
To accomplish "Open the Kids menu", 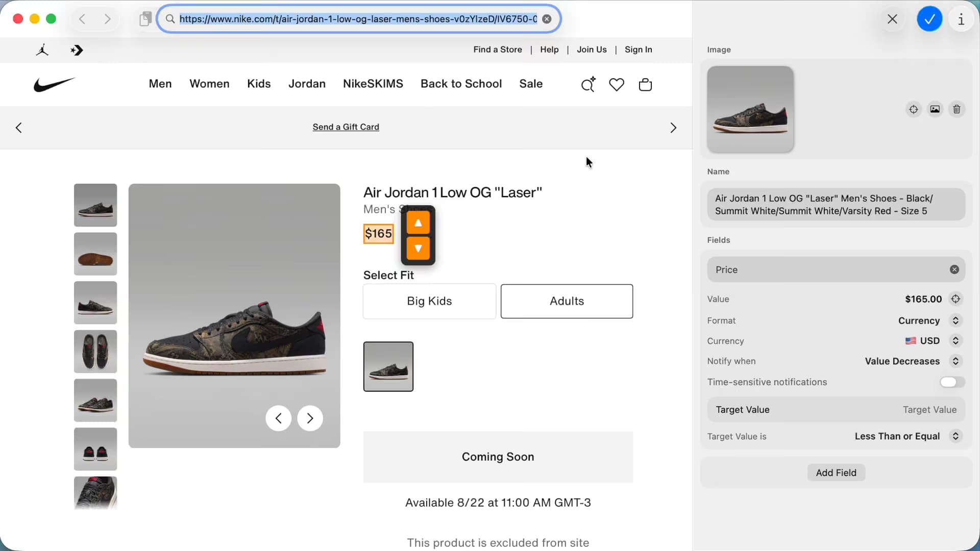I will pyautogui.click(x=259, y=84).
